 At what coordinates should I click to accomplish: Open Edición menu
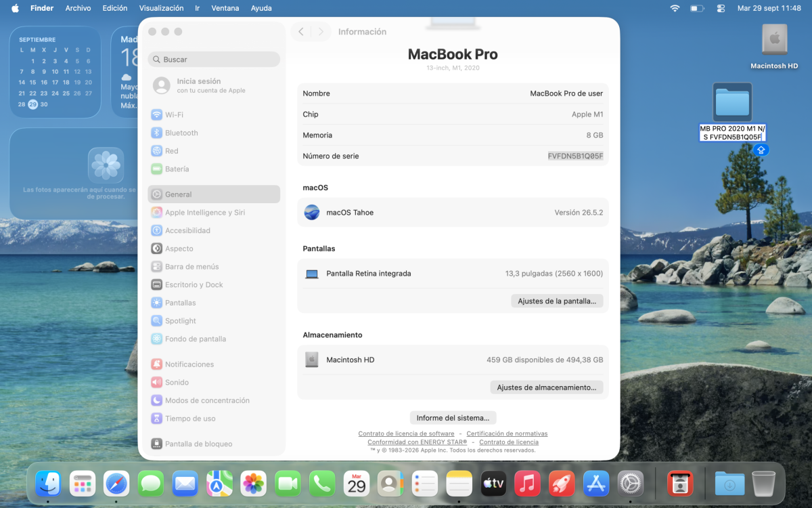pos(115,8)
